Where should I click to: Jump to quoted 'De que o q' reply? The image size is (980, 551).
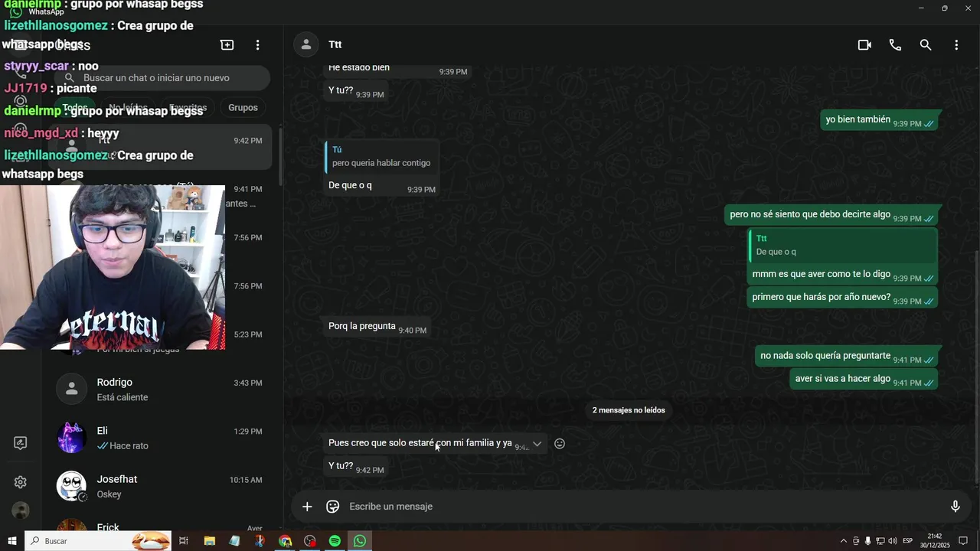click(x=842, y=246)
